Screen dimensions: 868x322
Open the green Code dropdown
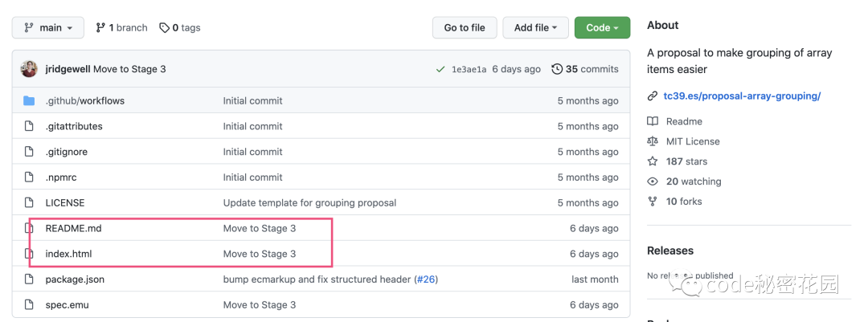click(x=601, y=28)
